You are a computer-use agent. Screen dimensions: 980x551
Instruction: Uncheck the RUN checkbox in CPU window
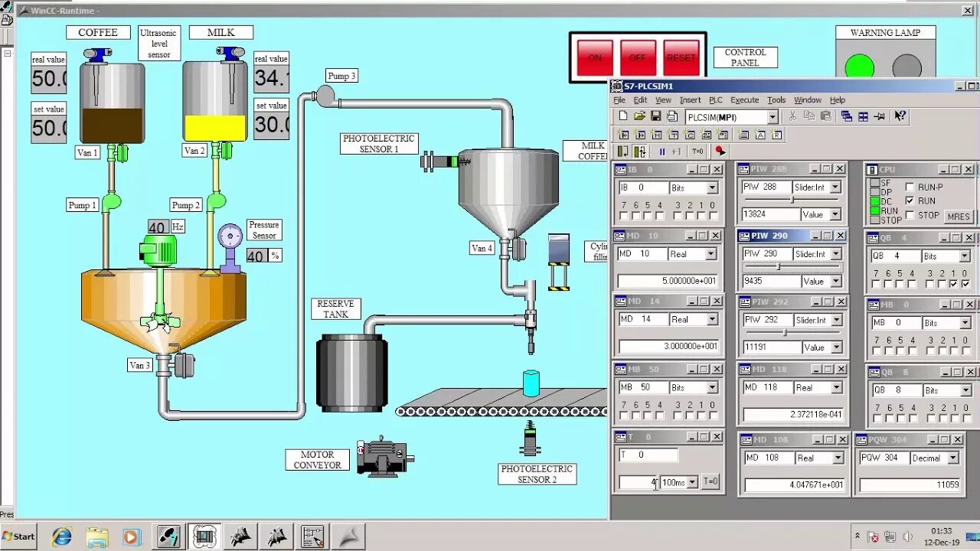pyautogui.click(x=910, y=201)
